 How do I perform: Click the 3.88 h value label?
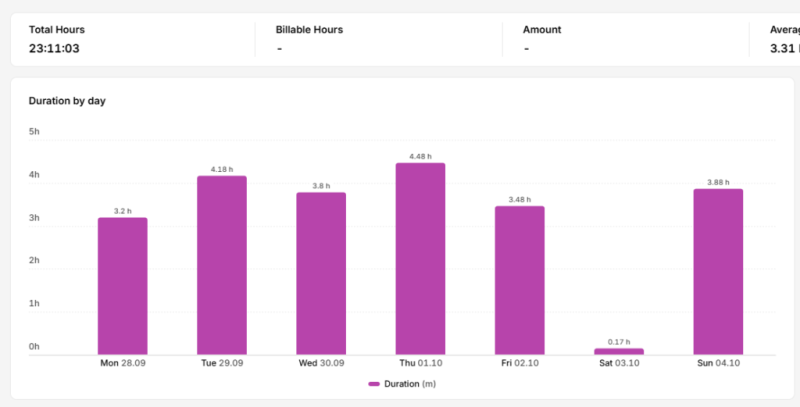pos(718,182)
